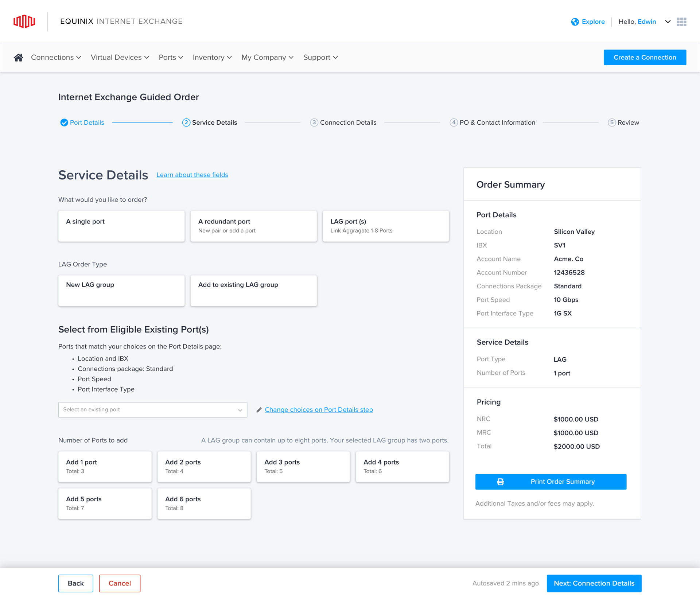Open the Select an existing port dropdown

point(153,410)
